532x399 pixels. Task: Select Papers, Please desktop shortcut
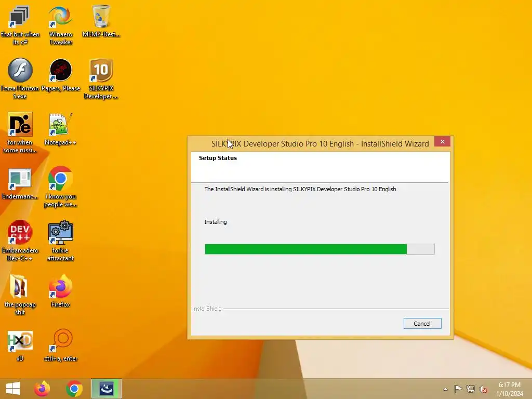tap(61, 75)
